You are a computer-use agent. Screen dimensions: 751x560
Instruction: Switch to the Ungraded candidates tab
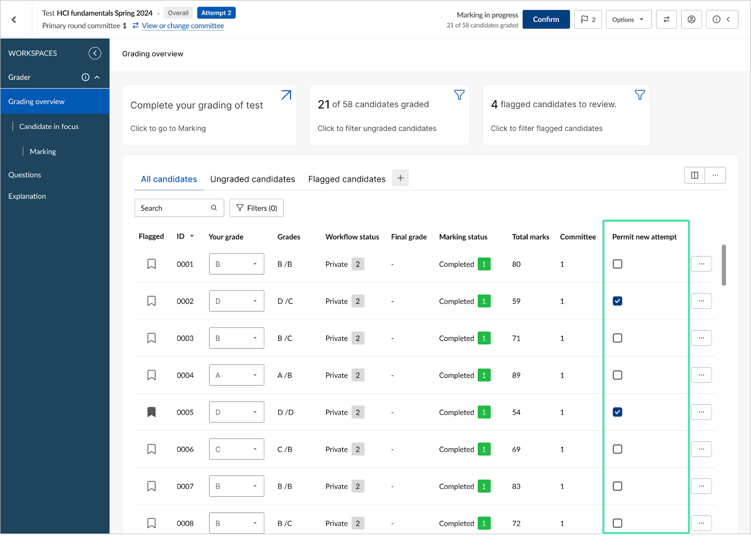[x=253, y=179]
